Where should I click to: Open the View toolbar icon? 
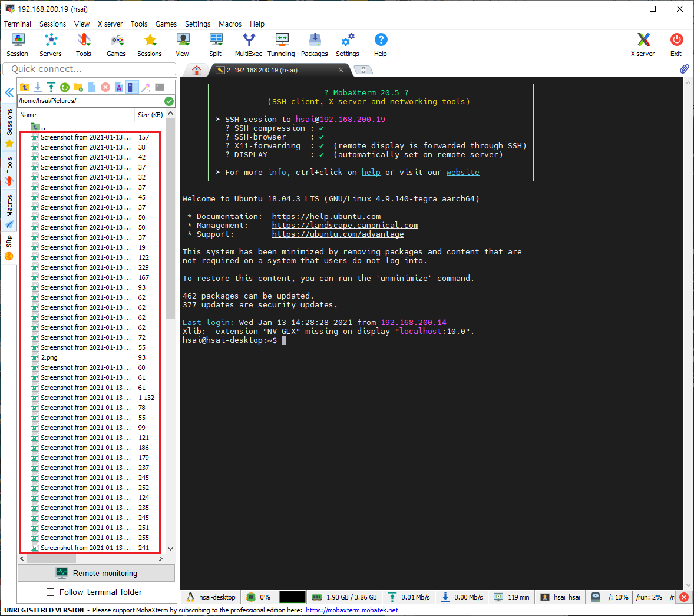[183, 45]
